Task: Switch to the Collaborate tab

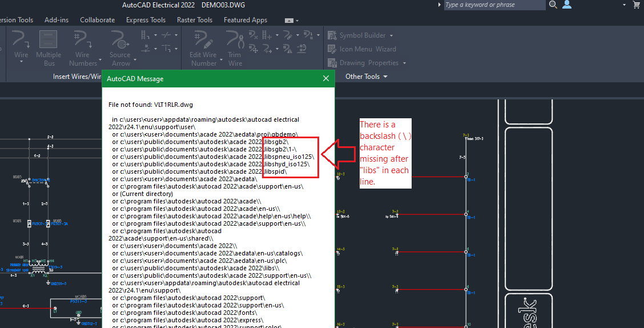Action: (97, 20)
